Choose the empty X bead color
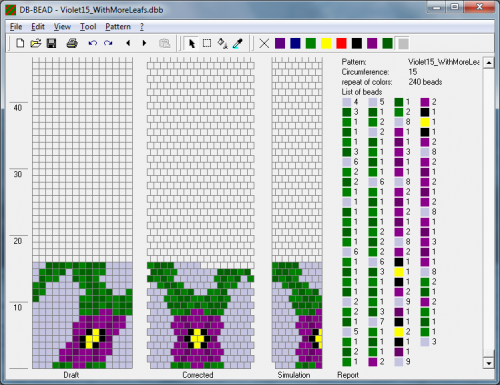Screen dimensions: 500x385 (264, 43)
